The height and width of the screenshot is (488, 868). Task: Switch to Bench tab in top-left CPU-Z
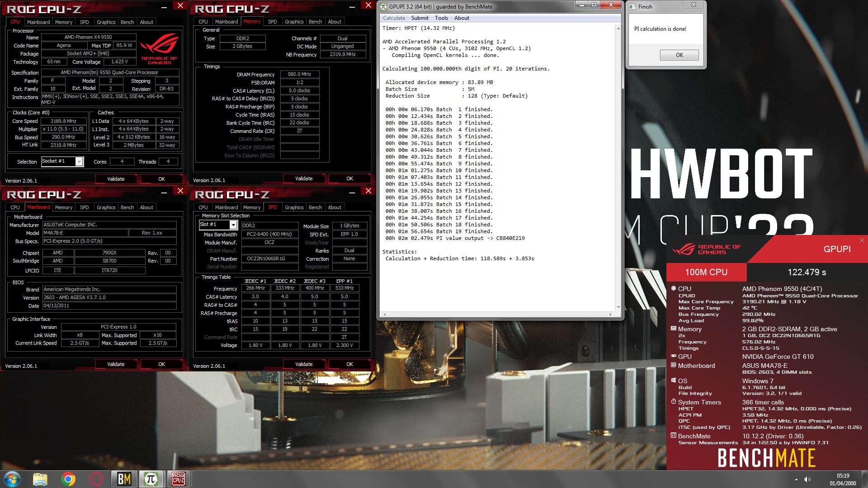pos(127,22)
